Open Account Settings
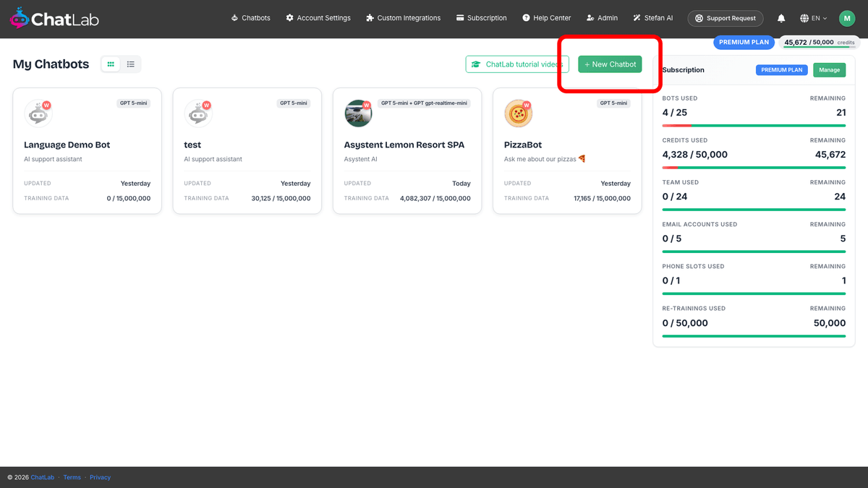 coord(318,18)
